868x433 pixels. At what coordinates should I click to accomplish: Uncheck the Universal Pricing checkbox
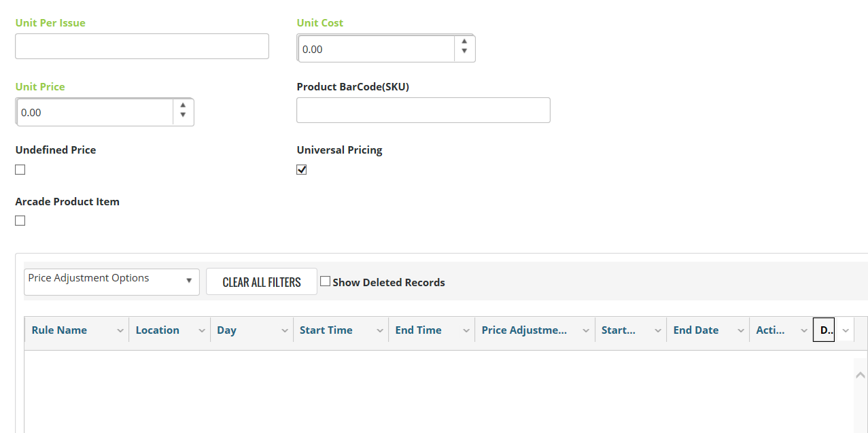[302, 170]
